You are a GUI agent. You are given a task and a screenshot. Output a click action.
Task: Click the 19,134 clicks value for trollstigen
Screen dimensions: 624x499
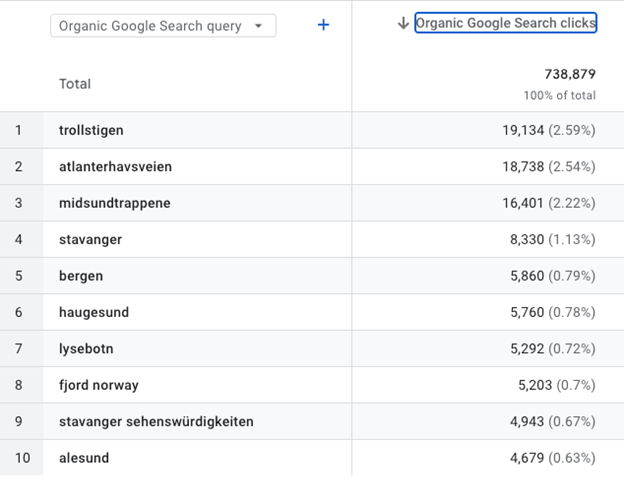523,130
